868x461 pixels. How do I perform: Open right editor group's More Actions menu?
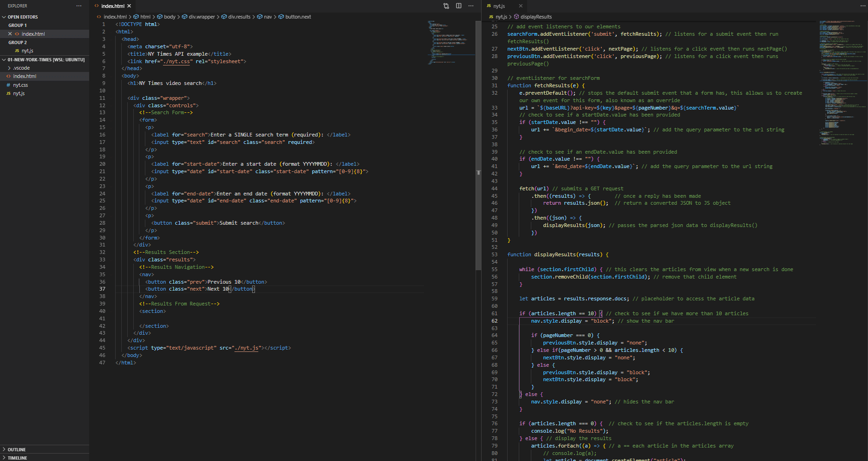click(x=863, y=6)
